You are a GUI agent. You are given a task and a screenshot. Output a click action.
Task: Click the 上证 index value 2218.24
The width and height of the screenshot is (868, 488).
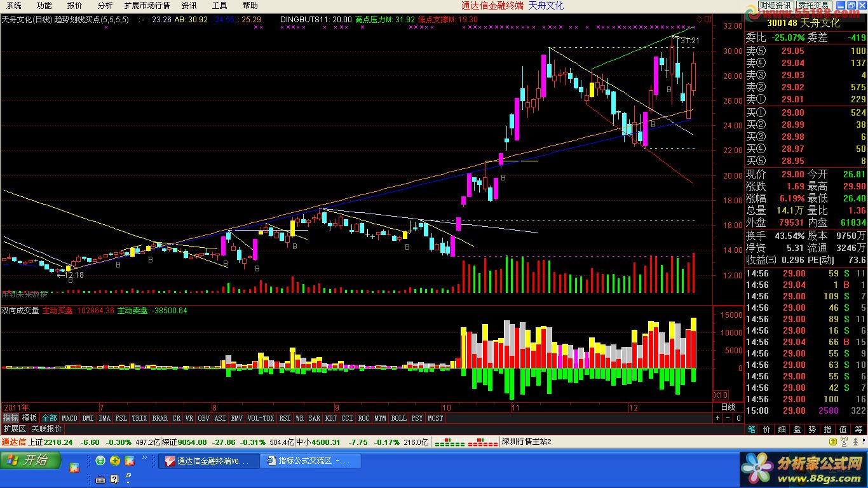pyautogui.click(x=58, y=442)
